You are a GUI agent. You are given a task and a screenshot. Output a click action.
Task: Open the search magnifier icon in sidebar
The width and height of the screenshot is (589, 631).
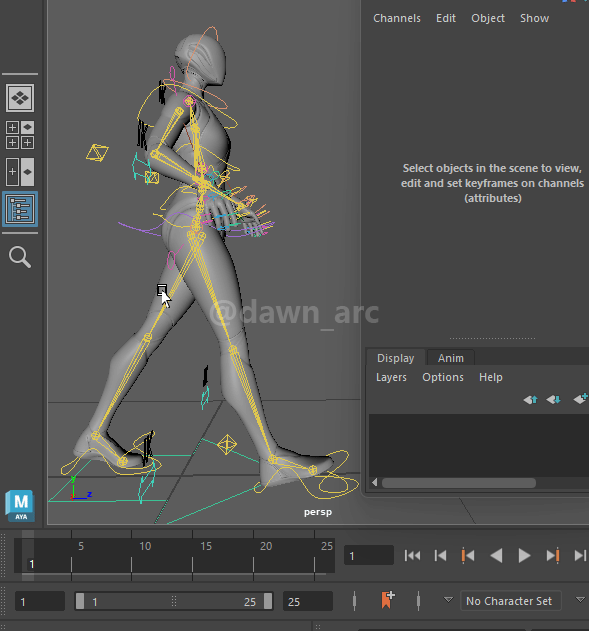click(20, 257)
